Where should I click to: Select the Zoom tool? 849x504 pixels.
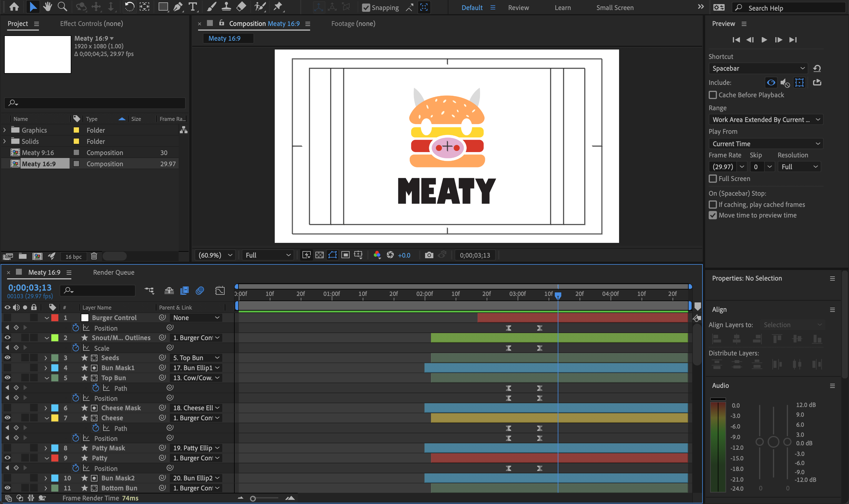click(62, 7)
